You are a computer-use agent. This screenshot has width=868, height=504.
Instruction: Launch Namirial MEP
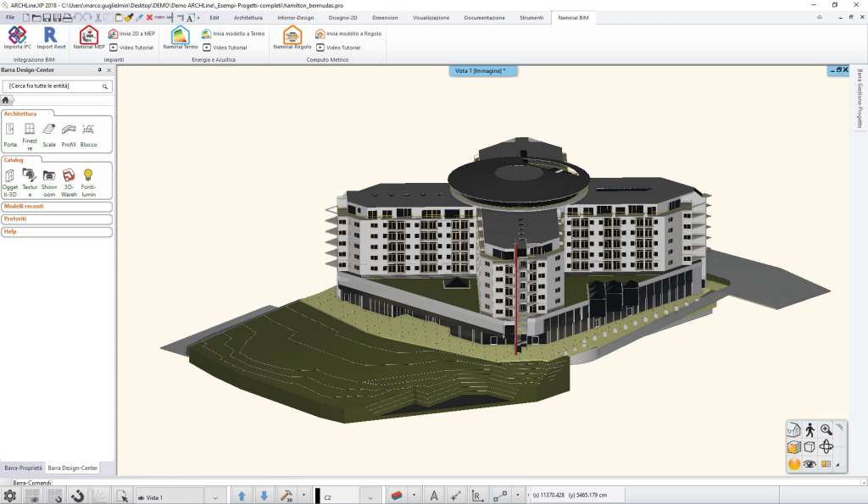point(88,36)
